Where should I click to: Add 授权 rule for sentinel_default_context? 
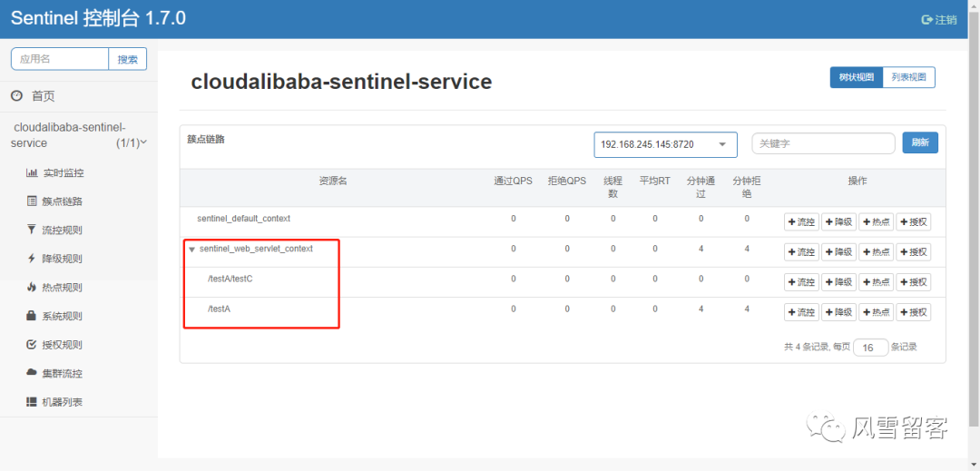pos(914,222)
